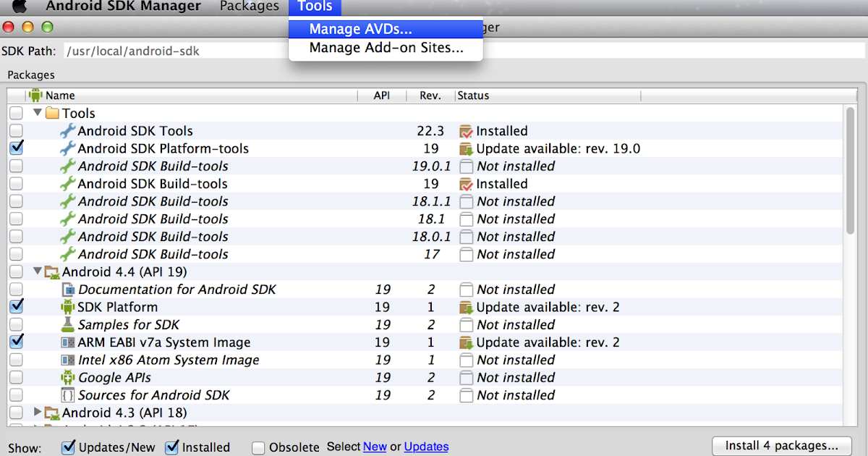Click the Tools folder icon

(x=52, y=114)
